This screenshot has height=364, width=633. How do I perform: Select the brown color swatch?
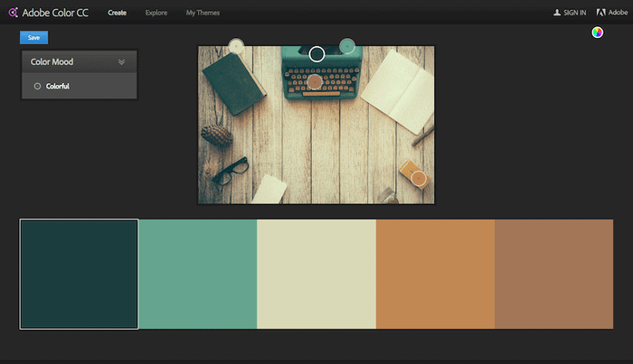click(x=553, y=274)
